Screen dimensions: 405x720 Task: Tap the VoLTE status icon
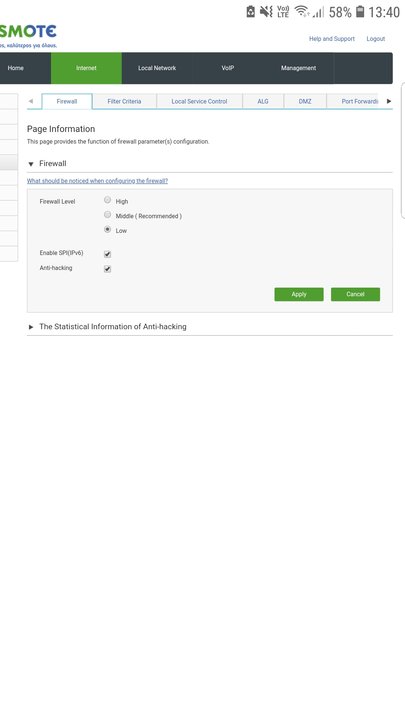pyautogui.click(x=283, y=11)
